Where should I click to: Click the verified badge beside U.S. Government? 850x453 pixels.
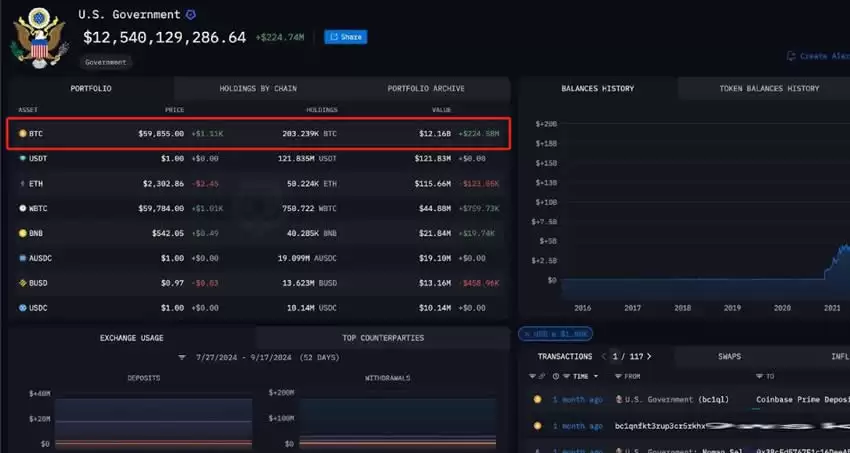click(191, 15)
